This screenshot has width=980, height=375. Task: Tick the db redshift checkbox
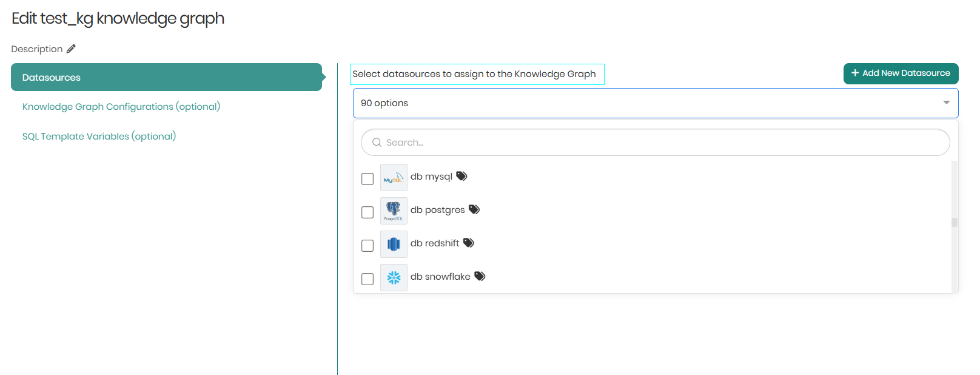[367, 246]
